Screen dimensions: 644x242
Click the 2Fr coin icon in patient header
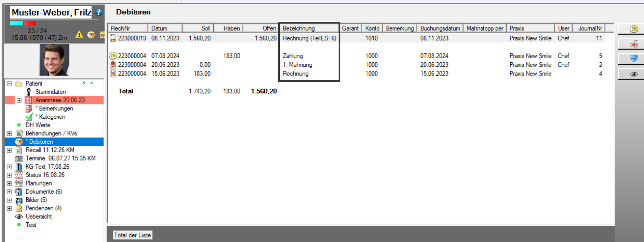91,35
